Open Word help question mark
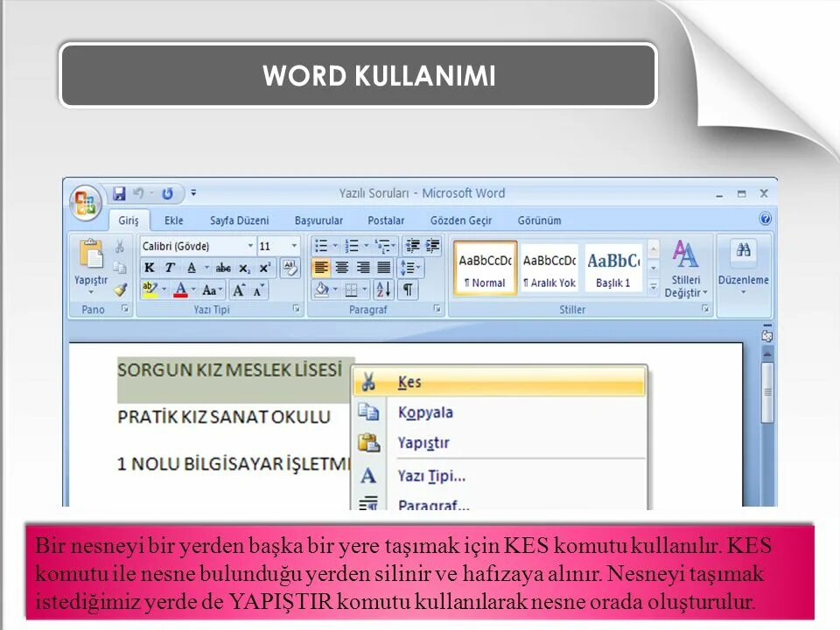This screenshot has height=630, width=840. (766, 219)
